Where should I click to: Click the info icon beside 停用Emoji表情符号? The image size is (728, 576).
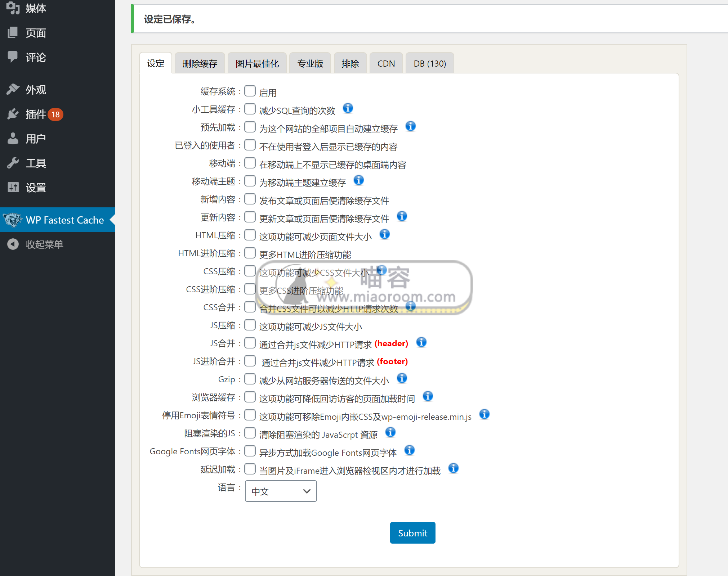click(484, 414)
